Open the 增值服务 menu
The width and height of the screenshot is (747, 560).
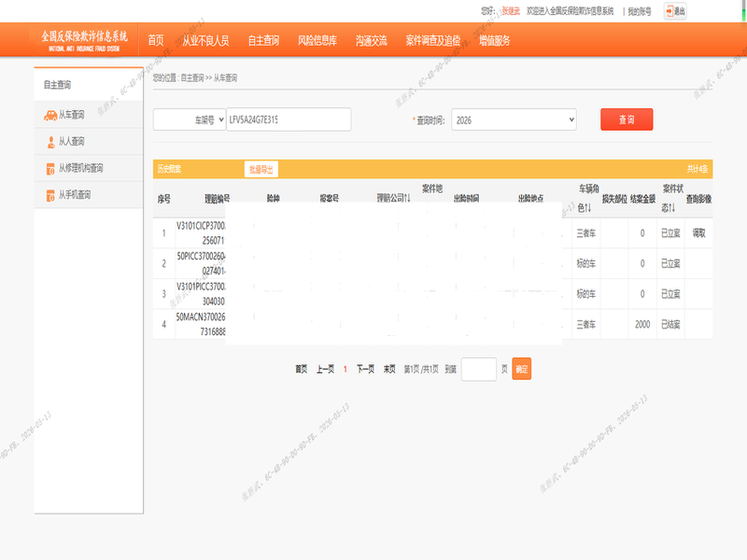(495, 40)
